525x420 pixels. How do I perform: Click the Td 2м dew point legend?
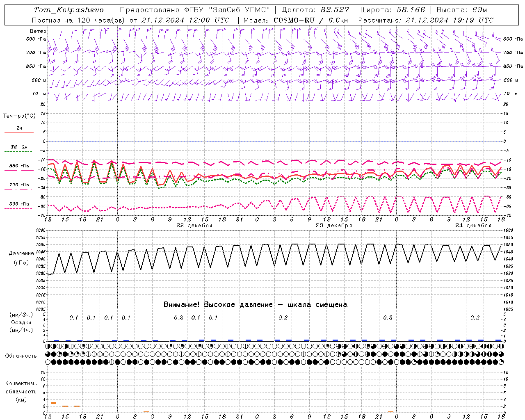19,147
